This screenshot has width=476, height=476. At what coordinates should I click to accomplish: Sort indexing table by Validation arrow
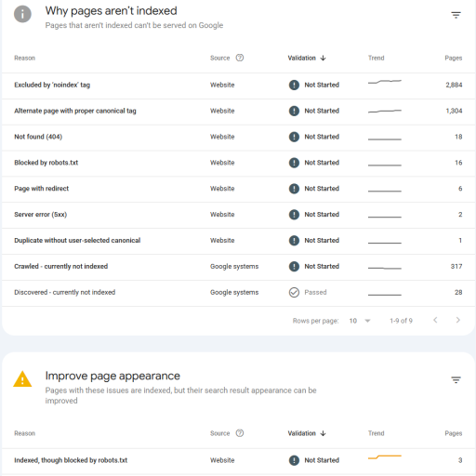323,58
